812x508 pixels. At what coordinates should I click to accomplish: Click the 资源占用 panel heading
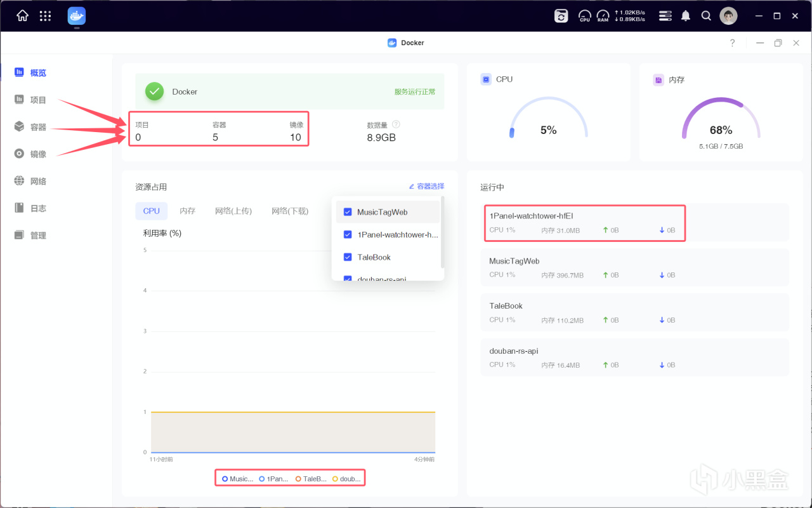151,187
